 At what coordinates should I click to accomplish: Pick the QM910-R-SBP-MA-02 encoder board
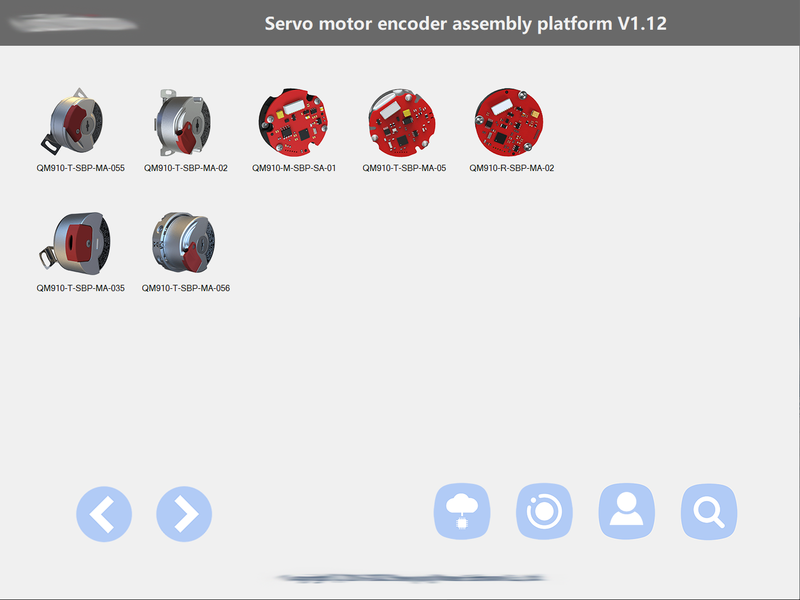[x=509, y=122]
